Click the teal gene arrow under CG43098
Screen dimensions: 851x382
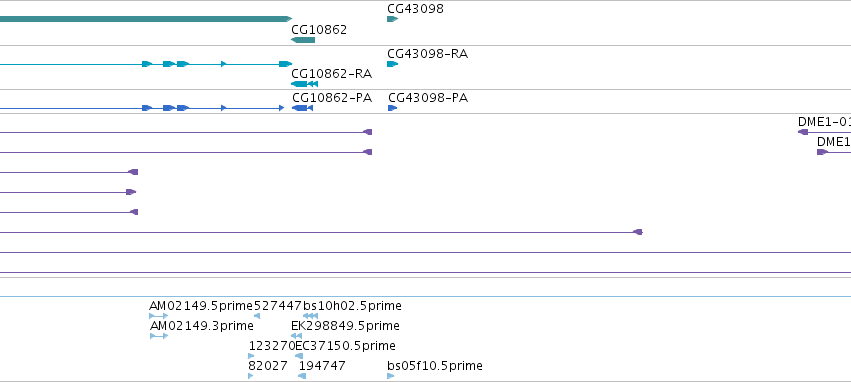(x=392, y=19)
